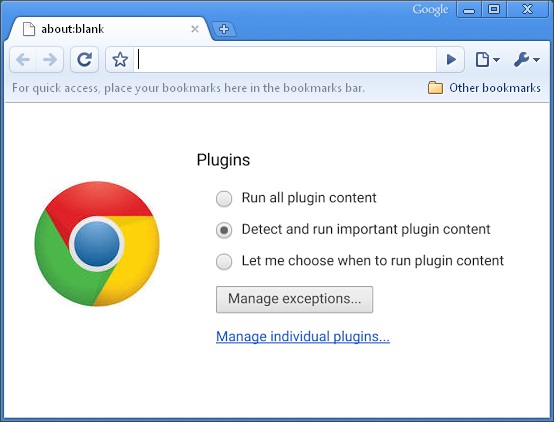Select Let me choose when to run plugin content
The image size is (554, 422).
[224, 262]
